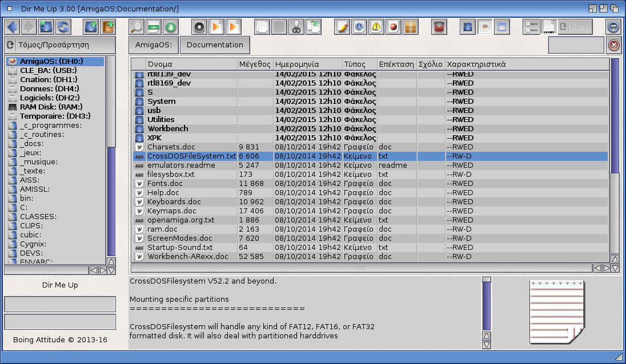
Task: Toggle the drive panel view button
Action: [x=468, y=27]
